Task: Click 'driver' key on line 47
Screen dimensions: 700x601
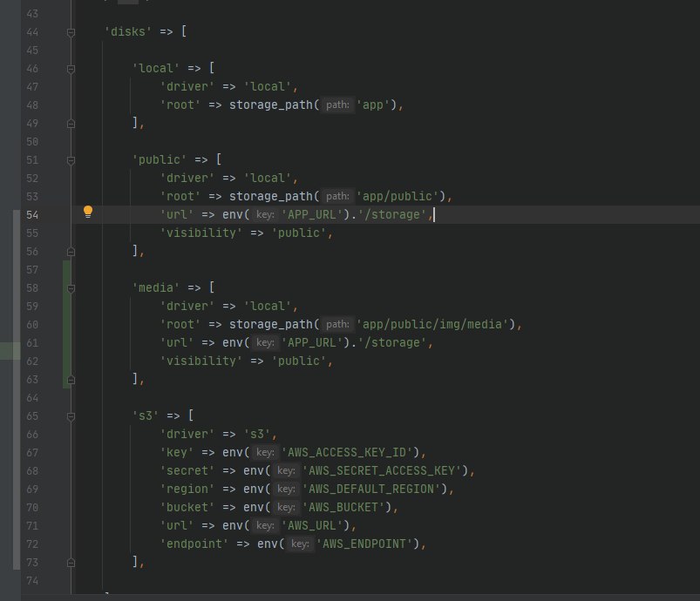Action: [187, 86]
